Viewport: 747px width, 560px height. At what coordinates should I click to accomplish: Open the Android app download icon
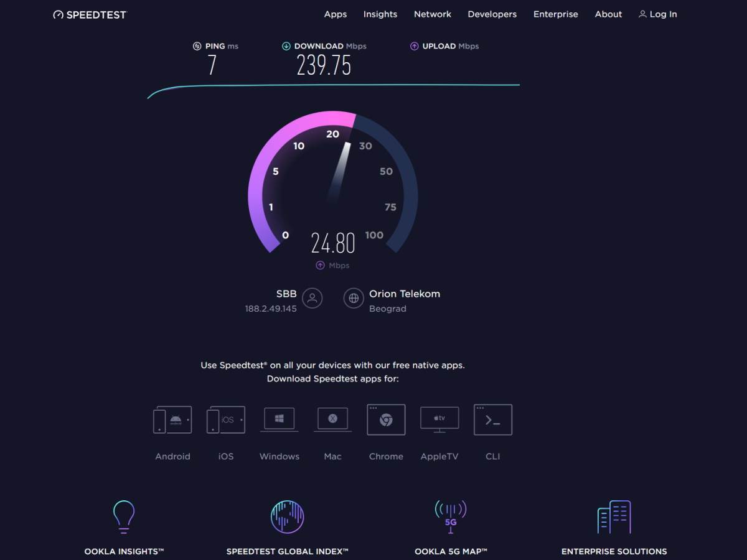tap(172, 420)
